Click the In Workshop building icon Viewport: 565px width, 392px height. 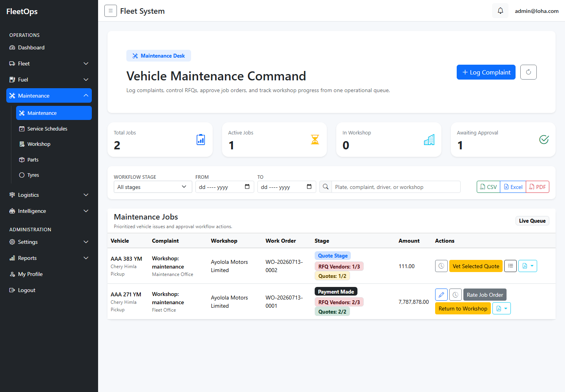point(429,140)
